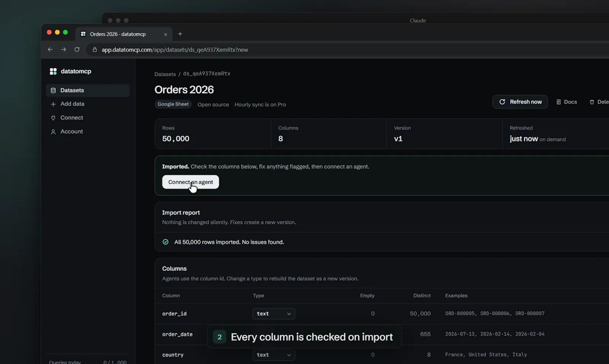Image resolution: width=609 pixels, height=364 pixels.
Task: Click the Connect an agent button
Action: 190,182
